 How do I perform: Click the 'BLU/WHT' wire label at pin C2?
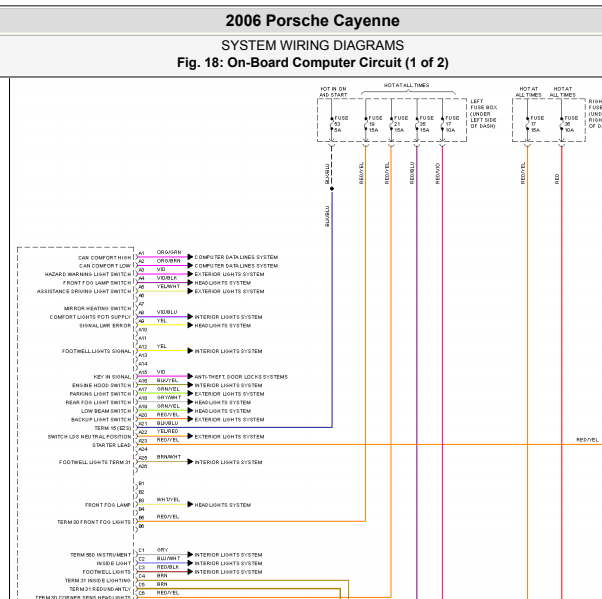click(168, 558)
